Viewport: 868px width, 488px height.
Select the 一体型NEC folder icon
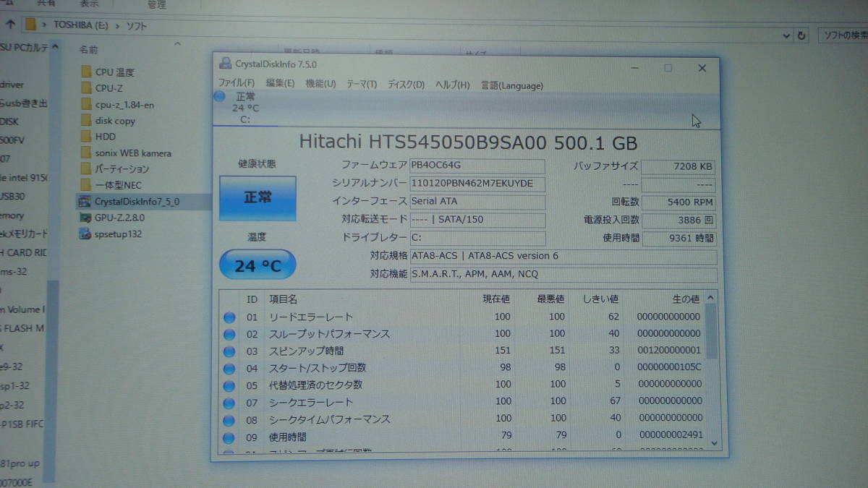click(86, 185)
